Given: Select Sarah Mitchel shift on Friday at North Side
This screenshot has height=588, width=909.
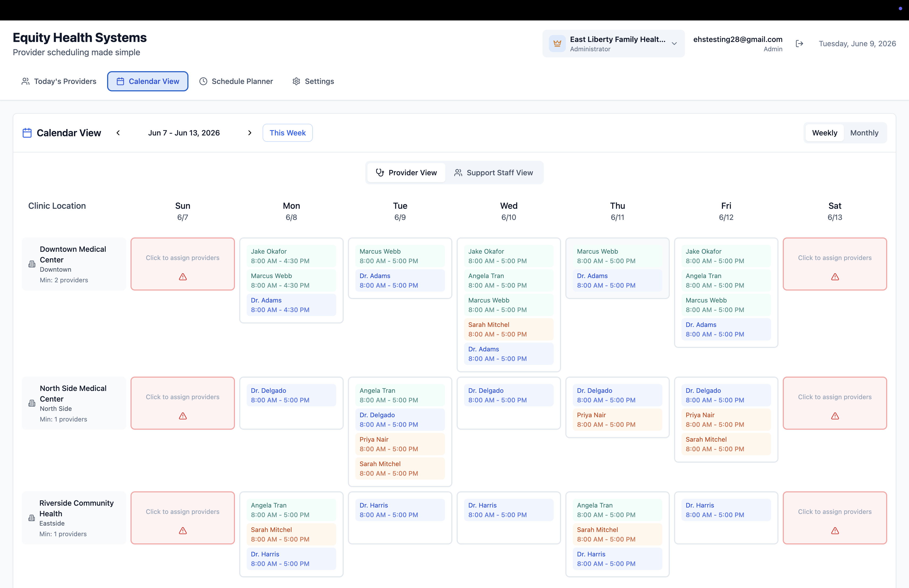Looking at the screenshot, I should pyautogui.click(x=726, y=444).
